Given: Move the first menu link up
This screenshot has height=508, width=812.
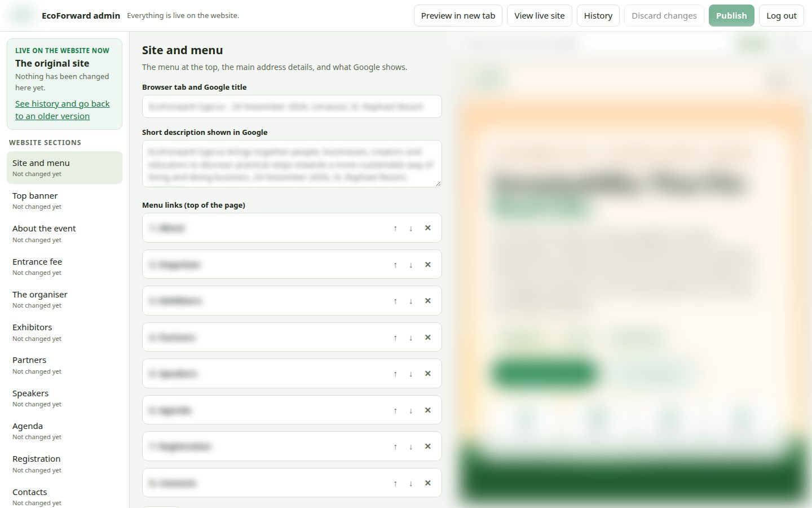Looking at the screenshot, I should coord(395,228).
